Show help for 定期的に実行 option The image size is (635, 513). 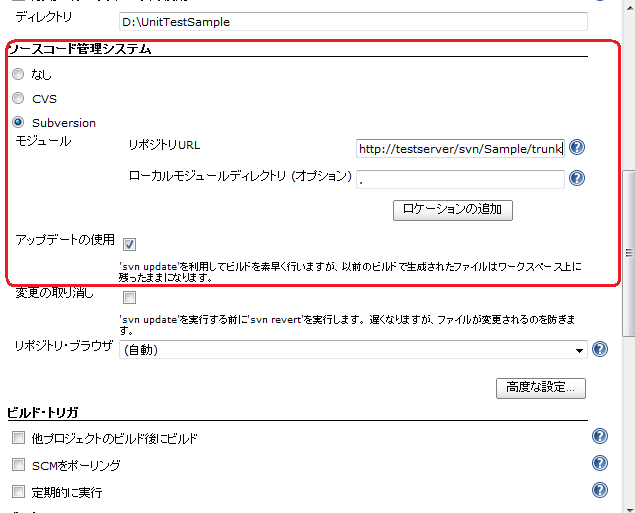(600, 490)
